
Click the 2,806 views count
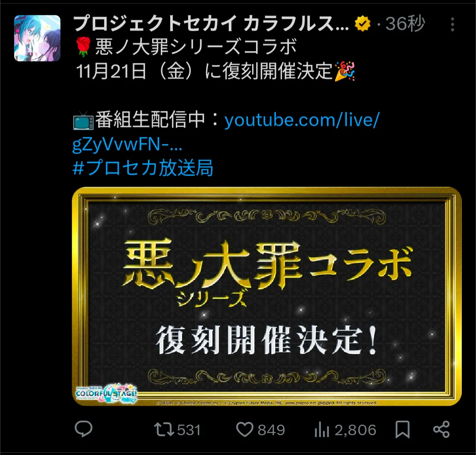point(356,430)
